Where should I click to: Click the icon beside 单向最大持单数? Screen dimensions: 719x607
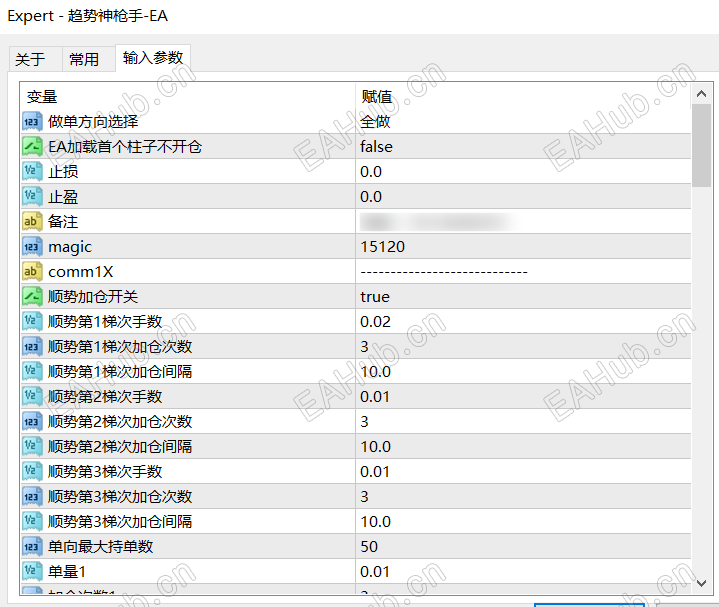32,546
